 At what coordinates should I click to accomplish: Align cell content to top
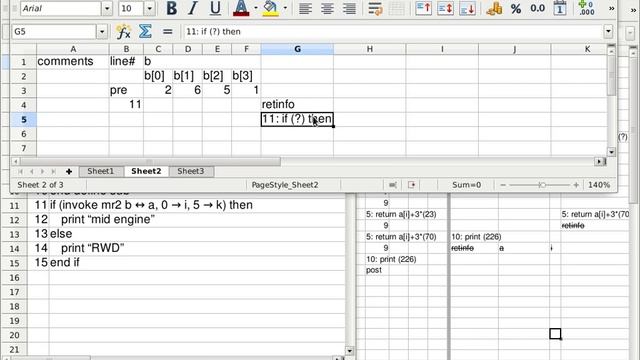click(423, 9)
